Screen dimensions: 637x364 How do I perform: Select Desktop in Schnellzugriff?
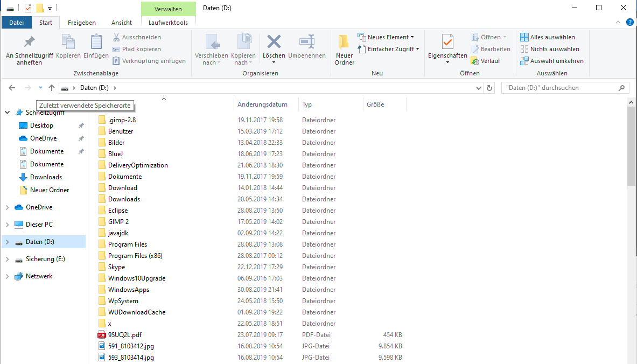click(x=41, y=125)
